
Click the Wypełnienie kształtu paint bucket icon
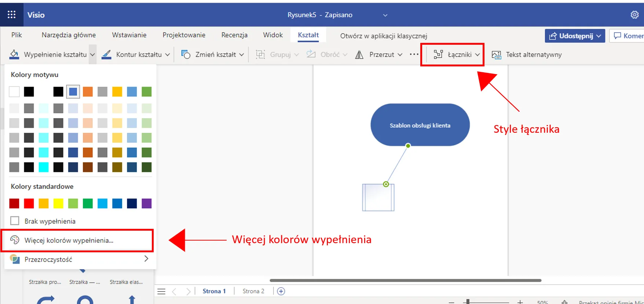(14, 54)
